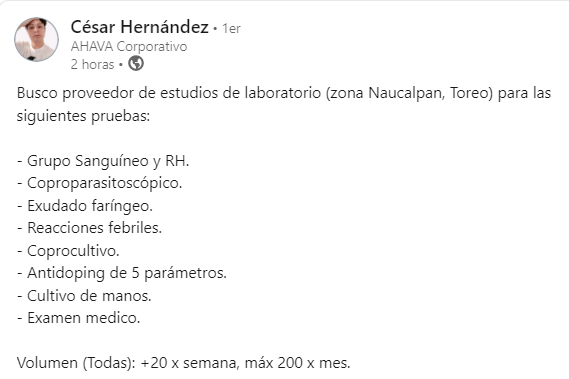The width and height of the screenshot is (569, 379).
Task: Click the 'Volumen (Todas)' line
Action: click(184, 363)
